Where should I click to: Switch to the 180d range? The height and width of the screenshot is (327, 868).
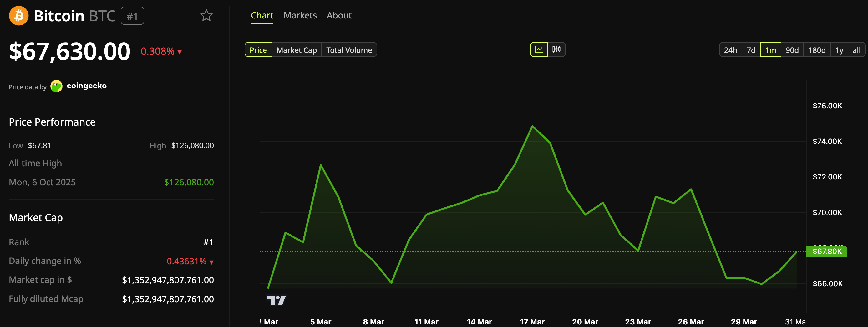click(817, 49)
